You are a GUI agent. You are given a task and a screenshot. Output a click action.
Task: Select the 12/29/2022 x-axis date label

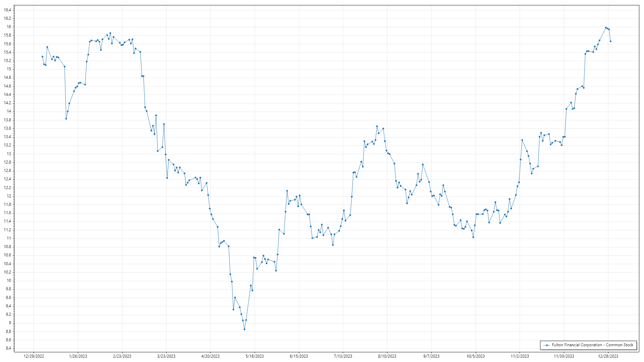coord(34,356)
